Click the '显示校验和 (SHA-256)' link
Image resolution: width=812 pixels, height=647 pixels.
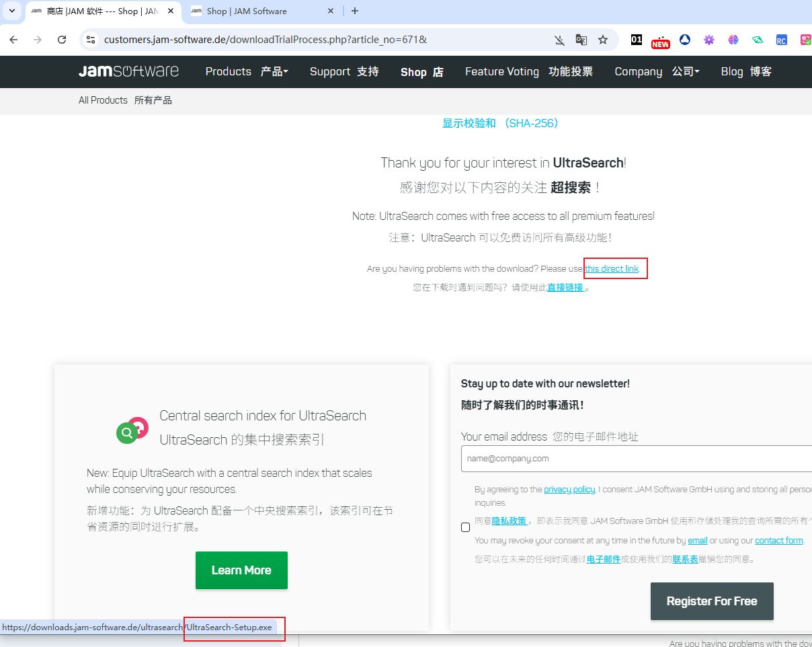501,123
